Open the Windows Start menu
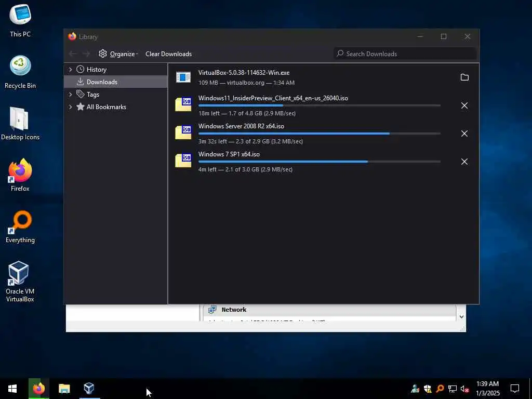Viewport: 532px width, 399px height. [x=12, y=389]
